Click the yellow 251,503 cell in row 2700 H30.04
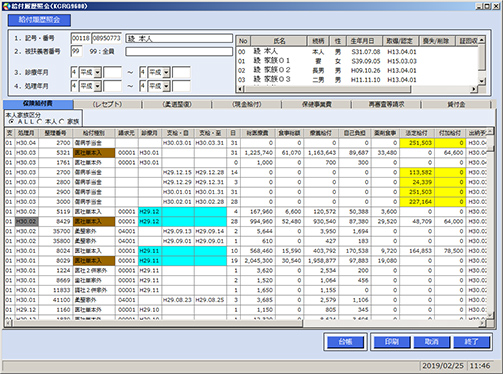The height and width of the screenshot is (374, 503). tap(417, 143)
